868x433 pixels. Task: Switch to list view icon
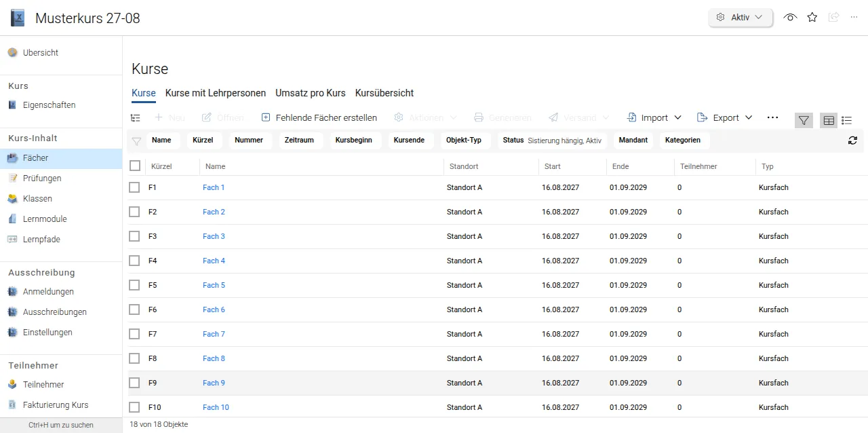click(x=846, y=120)
